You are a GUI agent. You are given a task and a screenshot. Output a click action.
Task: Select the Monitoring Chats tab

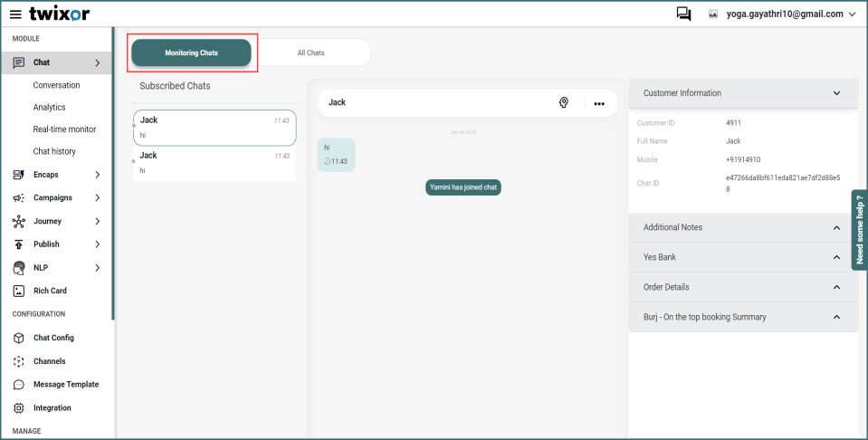coord(191,53)
